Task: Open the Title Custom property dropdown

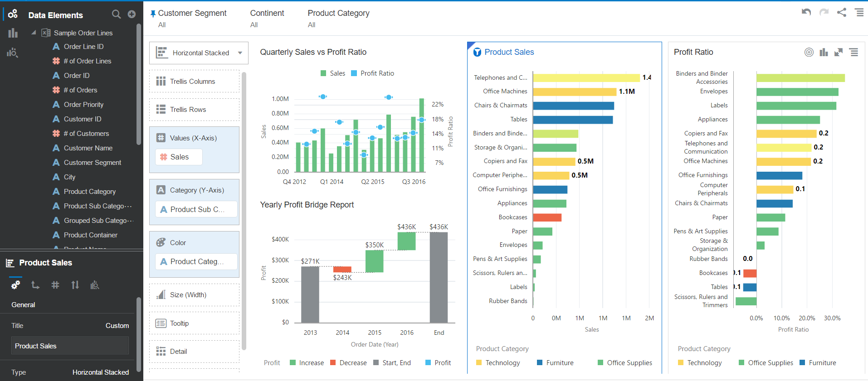Action: pos(117,326)
